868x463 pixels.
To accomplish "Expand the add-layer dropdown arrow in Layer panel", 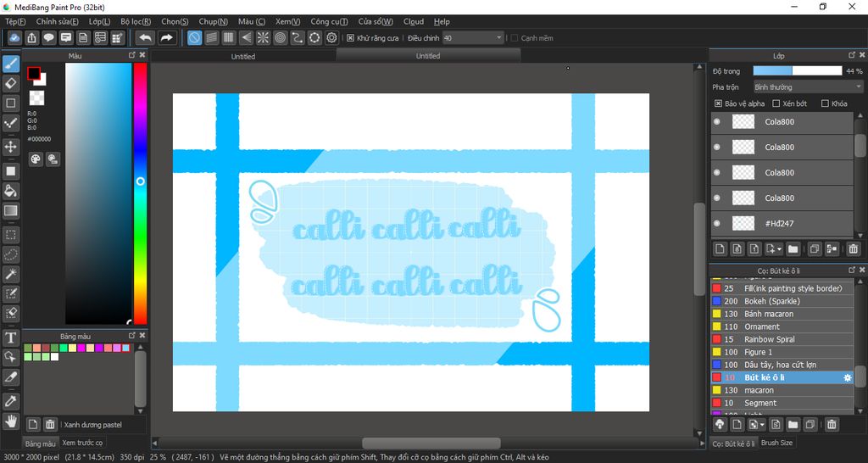I will point(780,249).
